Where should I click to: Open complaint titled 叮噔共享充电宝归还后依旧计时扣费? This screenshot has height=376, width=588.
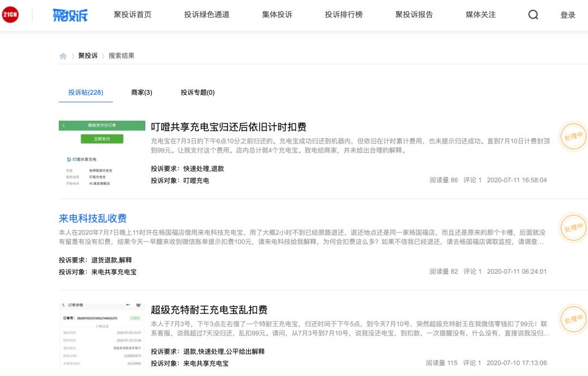[229, 127]
